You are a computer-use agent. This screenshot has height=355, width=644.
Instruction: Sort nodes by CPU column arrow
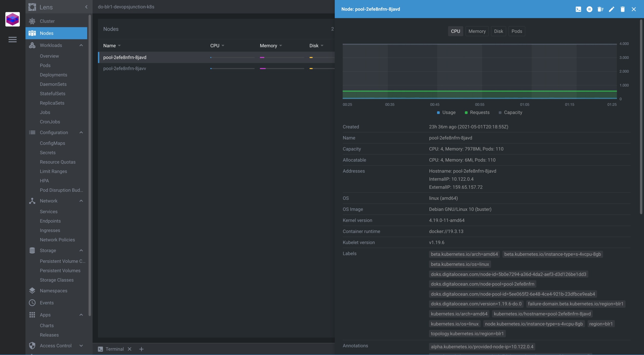(x=223, y=46)
